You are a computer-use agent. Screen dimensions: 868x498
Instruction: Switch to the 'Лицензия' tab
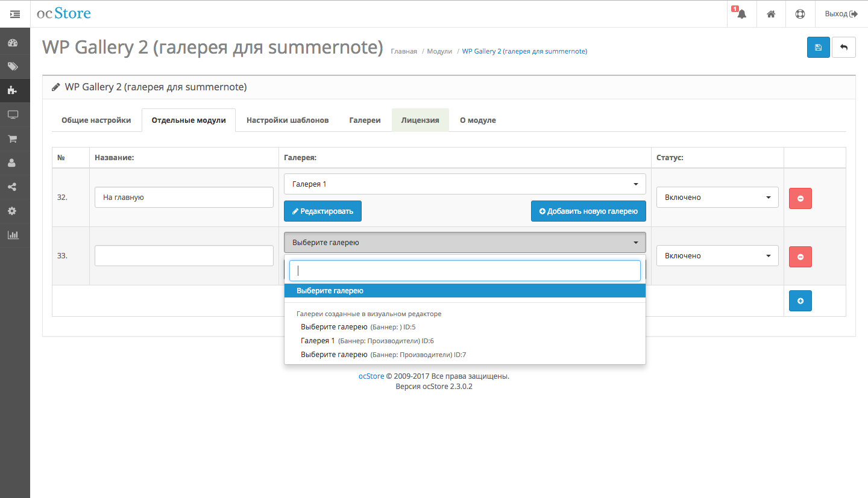coord(420,120)
